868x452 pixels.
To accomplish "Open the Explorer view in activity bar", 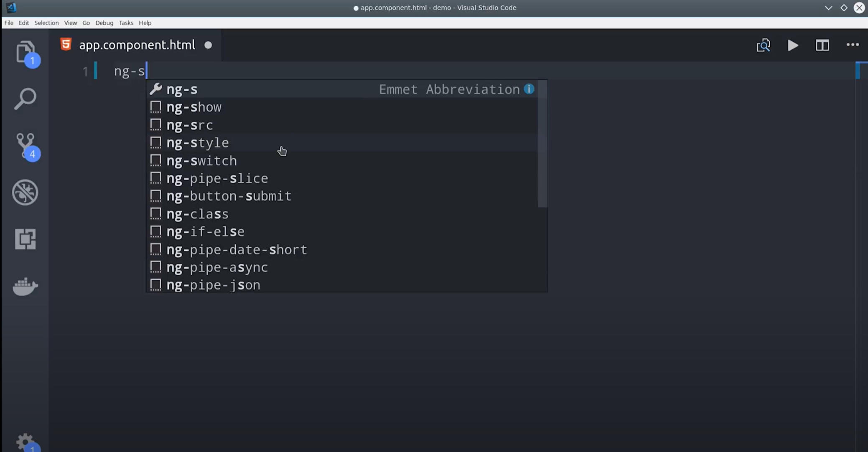I will pos(25,52).
